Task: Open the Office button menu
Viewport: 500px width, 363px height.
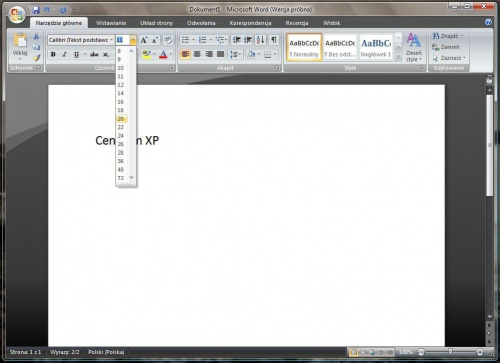Action: click(17, 14)
